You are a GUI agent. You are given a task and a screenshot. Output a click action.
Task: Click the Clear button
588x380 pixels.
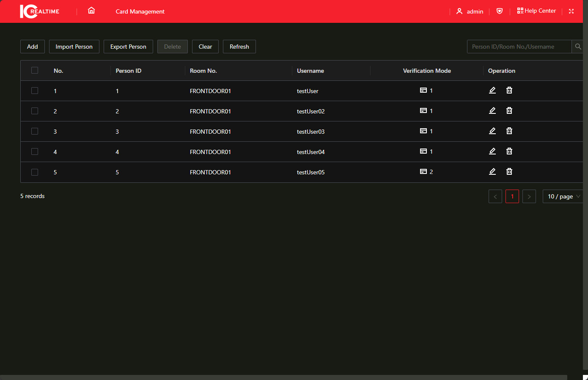pos(205,47)
